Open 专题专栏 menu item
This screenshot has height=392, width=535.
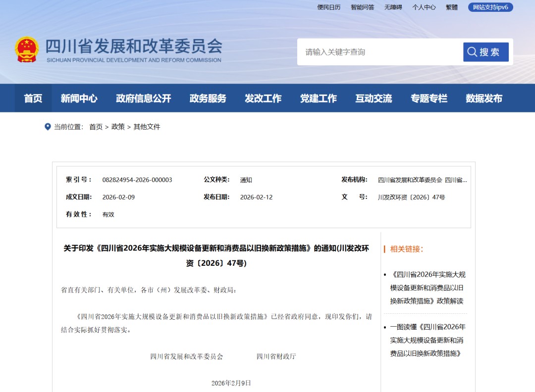tap(429, 98)
